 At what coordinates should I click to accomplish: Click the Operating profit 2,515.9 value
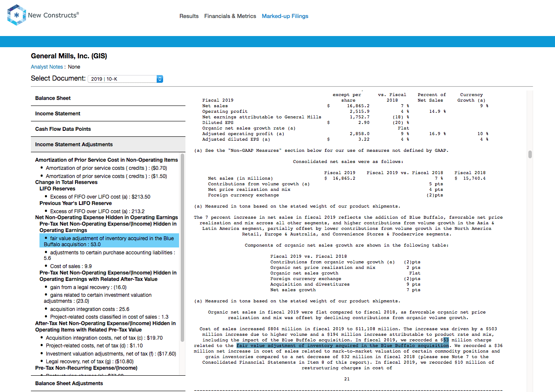click(360, 112)
